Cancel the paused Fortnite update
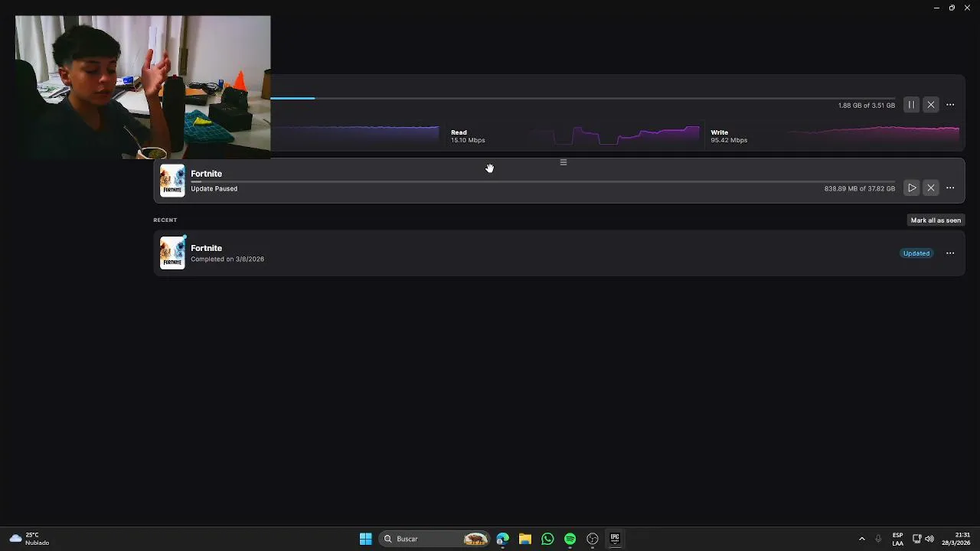 (x=931, y=188)
